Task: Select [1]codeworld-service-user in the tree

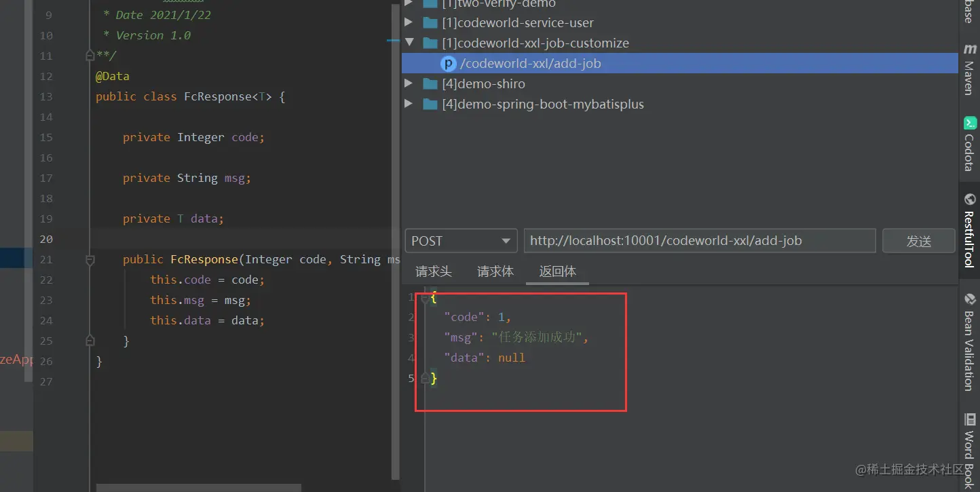Action: coord(518,22)
